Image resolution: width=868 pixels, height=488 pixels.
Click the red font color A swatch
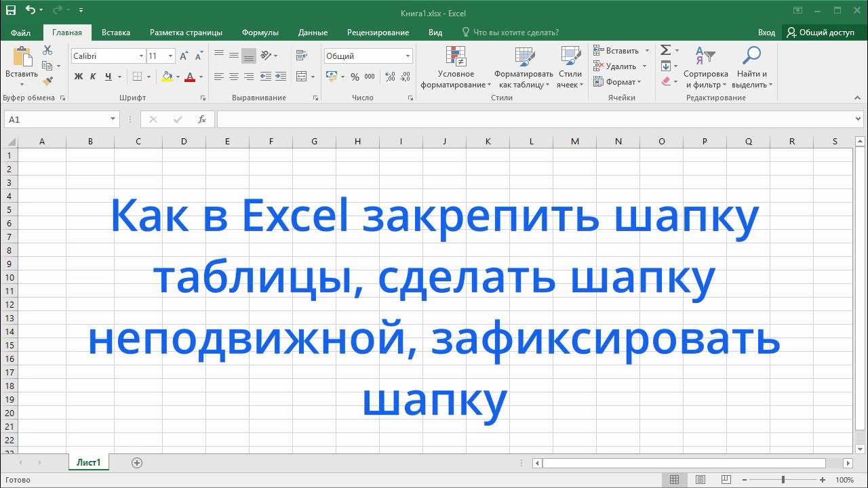190,77
